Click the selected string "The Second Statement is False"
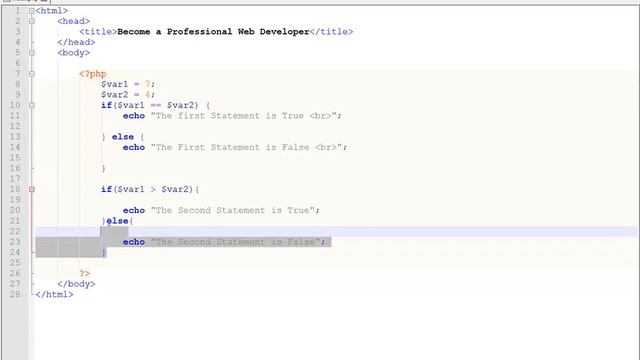The height and width of the screenshot is (360, 640). click(236, 242)
